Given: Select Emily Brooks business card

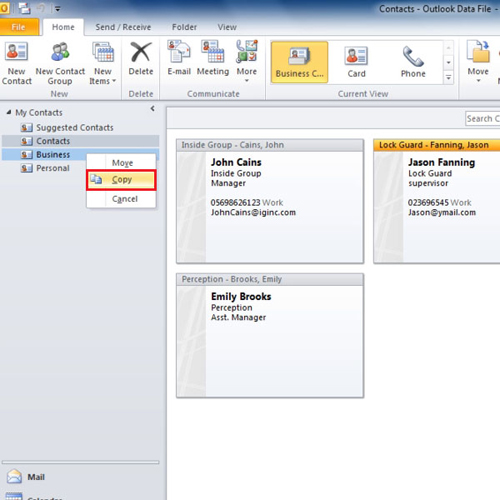Looking at the screenshot, I should click(x=270, y=336).
